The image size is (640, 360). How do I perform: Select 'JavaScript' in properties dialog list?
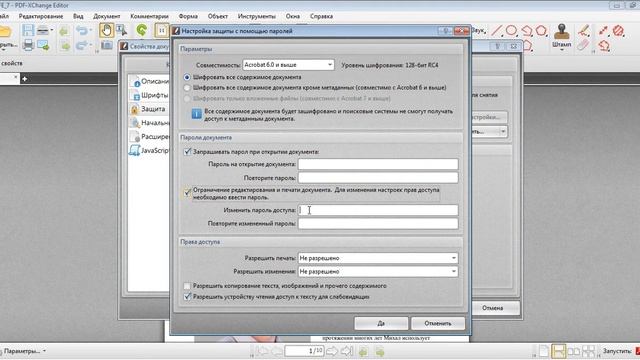point(149,151)
